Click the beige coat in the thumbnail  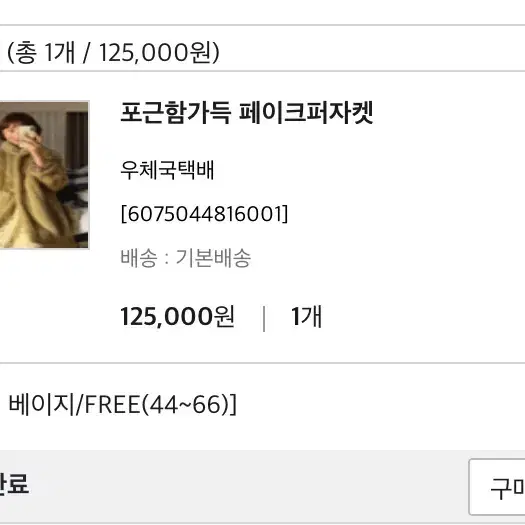[x=33, y=194]
